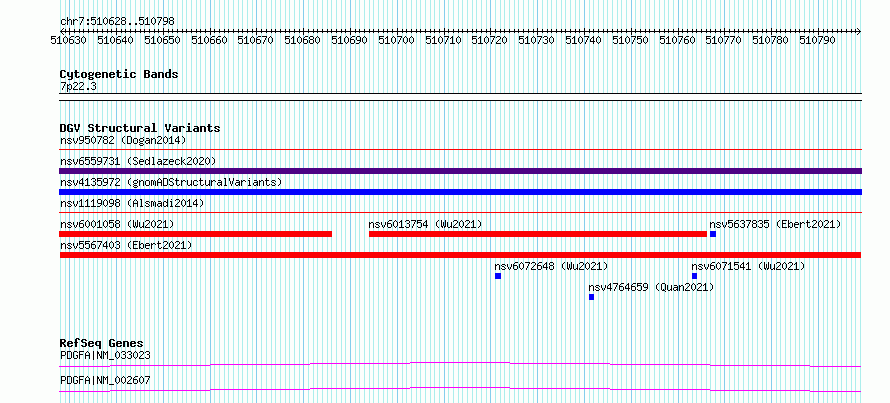The image size is (890, 403).
Task: Click ruler position 510750
Action: tap(630, 40)
